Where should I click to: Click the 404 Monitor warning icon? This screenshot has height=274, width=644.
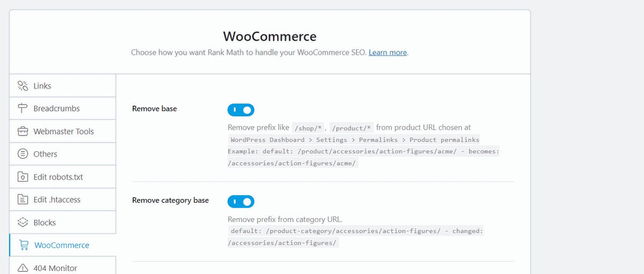pyautogui.click(x=23, y=268)
